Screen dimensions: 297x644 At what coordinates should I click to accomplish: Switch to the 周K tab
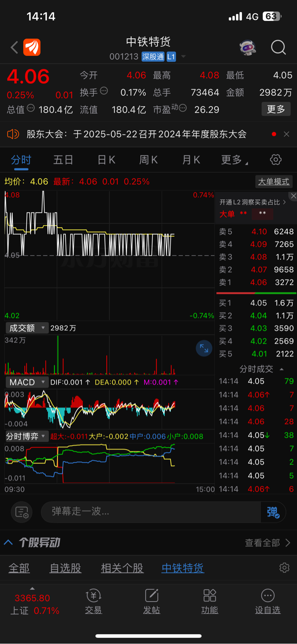[x=148, y=160]
